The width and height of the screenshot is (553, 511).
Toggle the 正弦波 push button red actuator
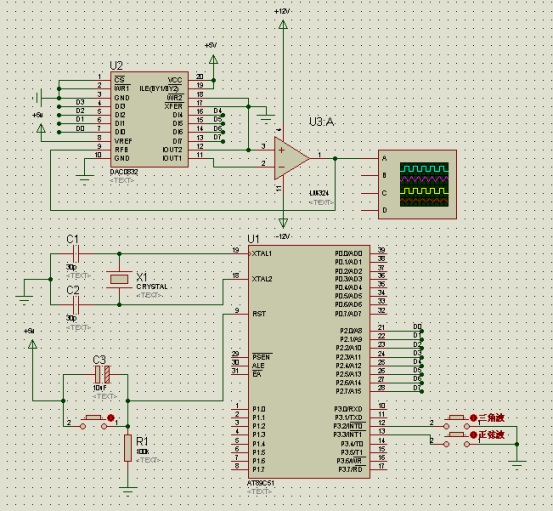pyautogui.click(x=473, y=435)
